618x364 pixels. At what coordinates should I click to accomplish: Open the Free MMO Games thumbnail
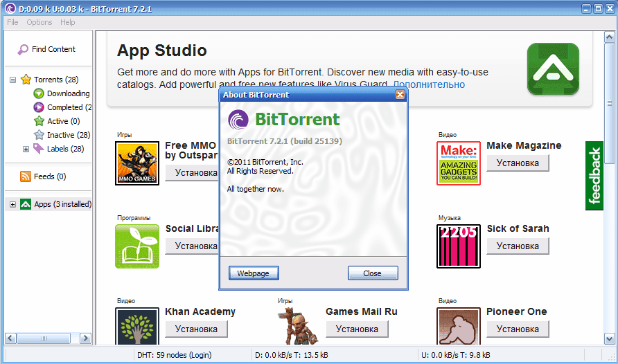[137, 163]
